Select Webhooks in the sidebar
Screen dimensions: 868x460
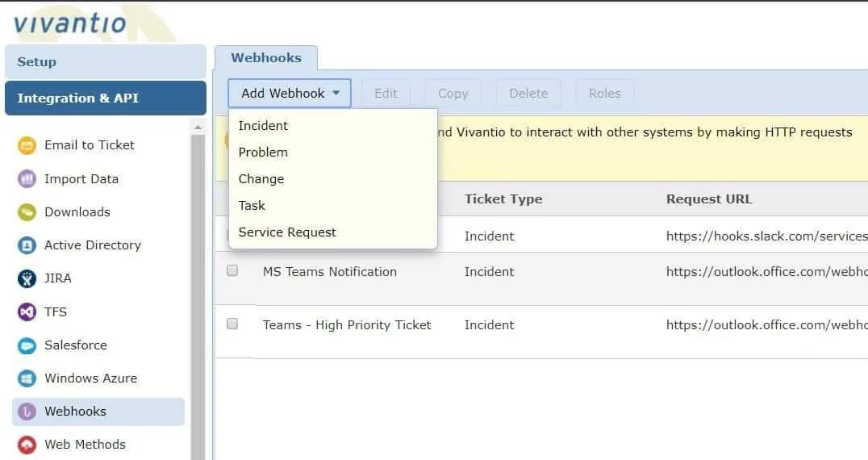tap(98, 412)
